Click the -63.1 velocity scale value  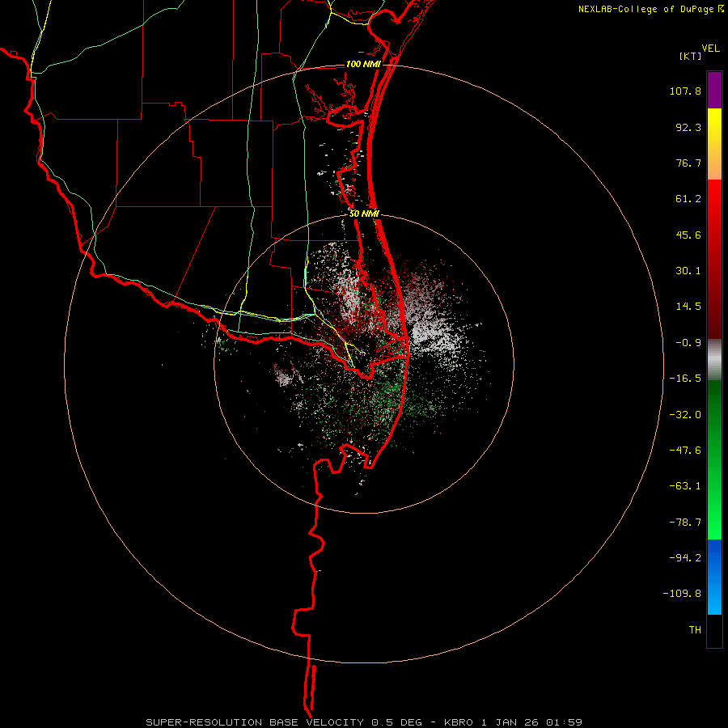tap(685, 486)
